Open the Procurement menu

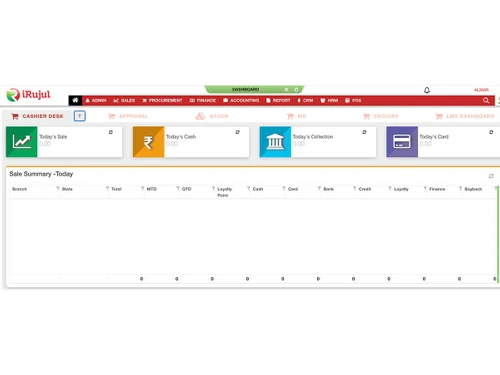coord(162,100)
